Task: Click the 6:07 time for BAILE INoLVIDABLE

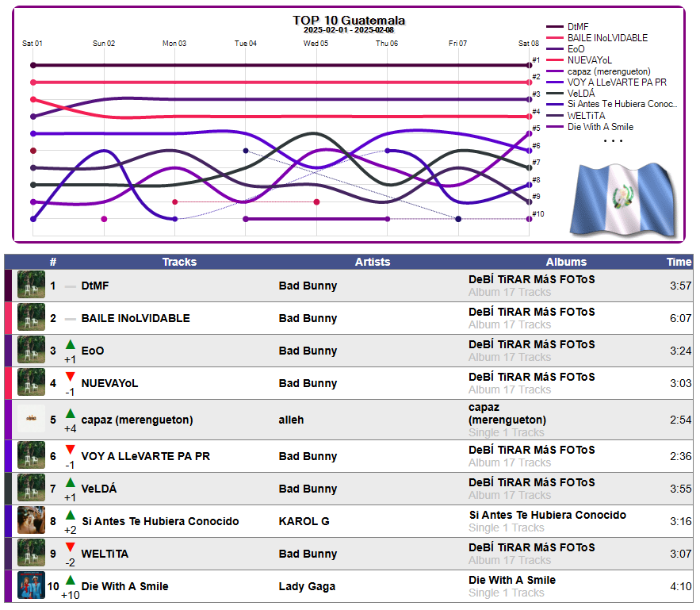Action: (x=680, y=318)
